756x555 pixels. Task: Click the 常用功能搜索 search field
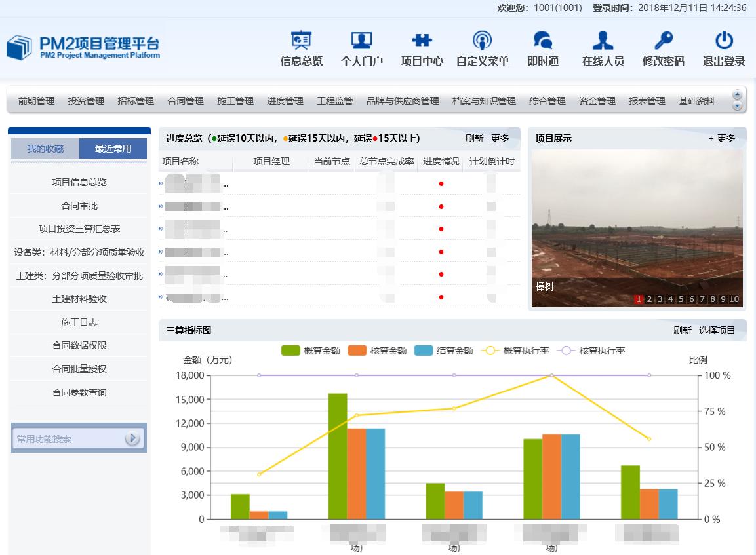(69, 439)
